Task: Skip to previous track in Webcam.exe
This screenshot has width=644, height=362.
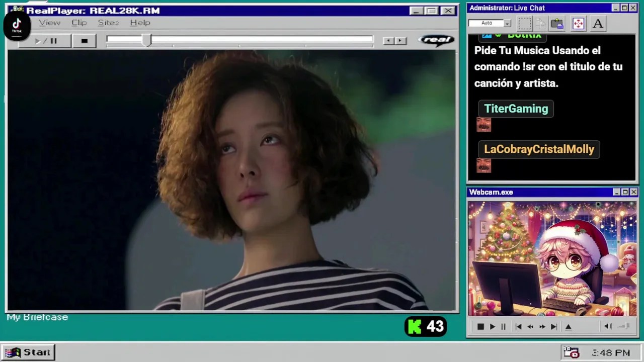Action: pyautogui.click(x=518, y=327)
